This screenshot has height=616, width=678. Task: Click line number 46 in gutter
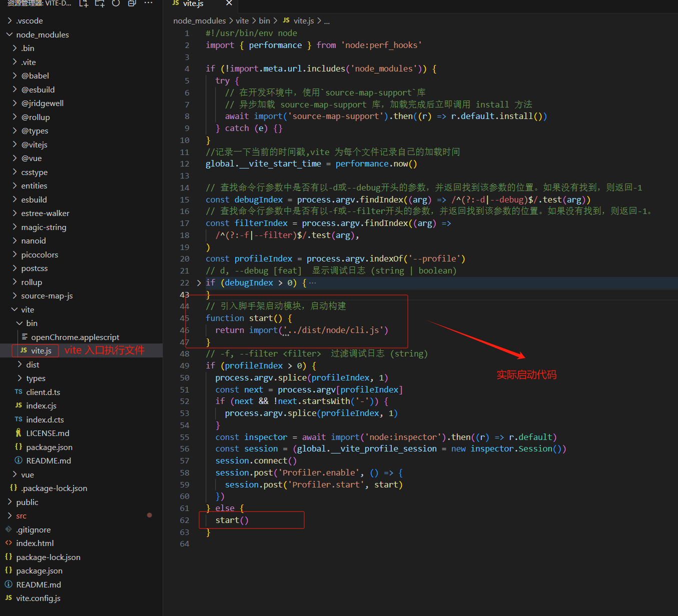(x=185, y=330)
